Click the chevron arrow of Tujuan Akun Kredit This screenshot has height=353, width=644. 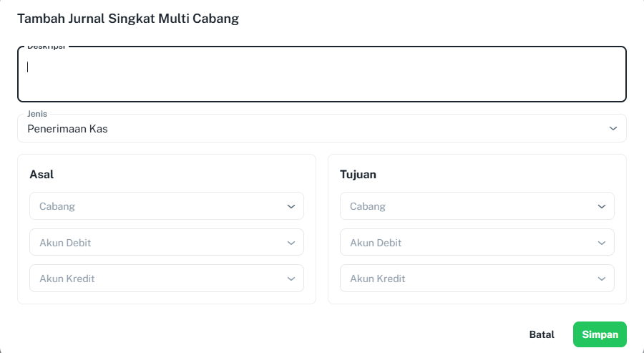[601, 279]
